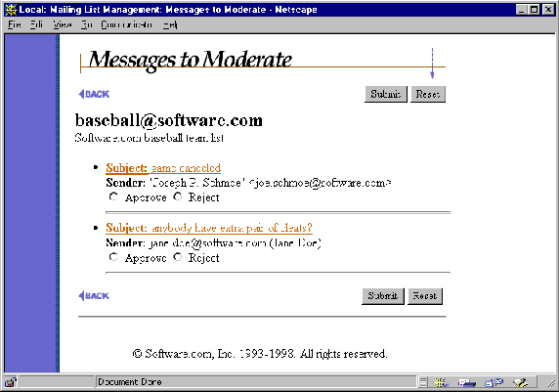559x392 pixels.
Task: Click the top Reset button
Action: click(428, 94)
